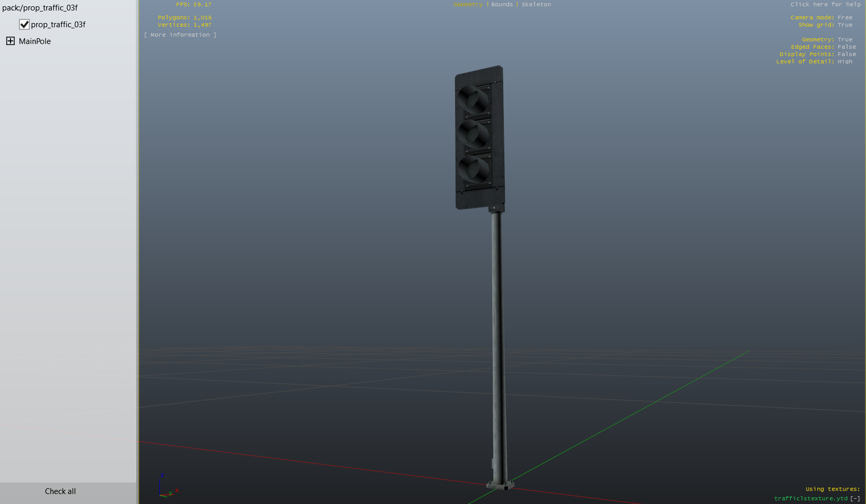Switch to the Bounds tab
The width and height of the screenshot is (866, 504).
pos(502,4)
